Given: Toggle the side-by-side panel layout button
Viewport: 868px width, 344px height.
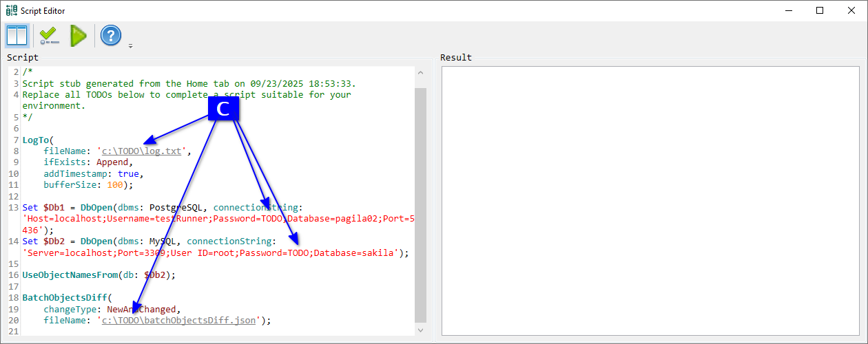Looking at the screenshot, I should coord(17,35).
